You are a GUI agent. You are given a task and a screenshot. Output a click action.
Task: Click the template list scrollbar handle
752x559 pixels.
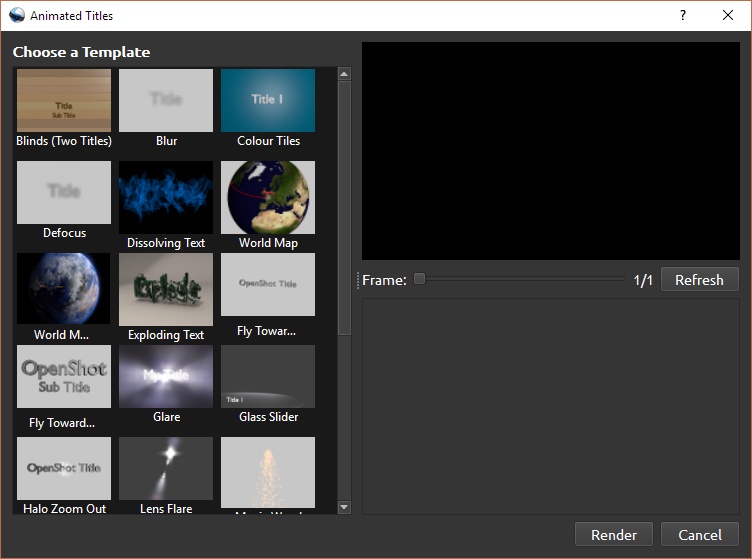pos(344,208)
